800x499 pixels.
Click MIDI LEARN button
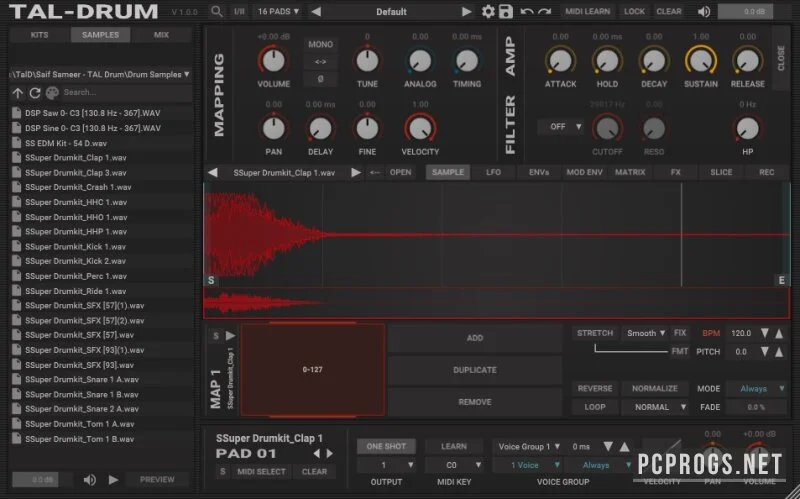587,11
